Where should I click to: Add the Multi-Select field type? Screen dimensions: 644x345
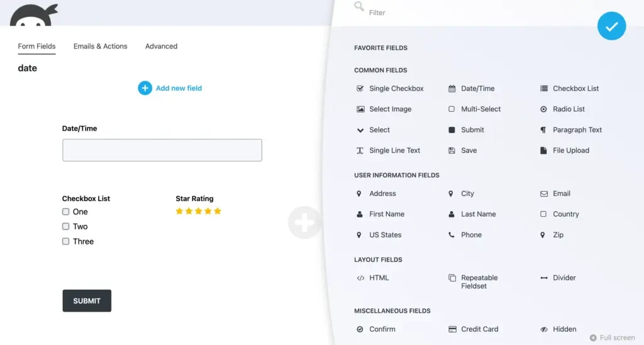click(480, 109)
